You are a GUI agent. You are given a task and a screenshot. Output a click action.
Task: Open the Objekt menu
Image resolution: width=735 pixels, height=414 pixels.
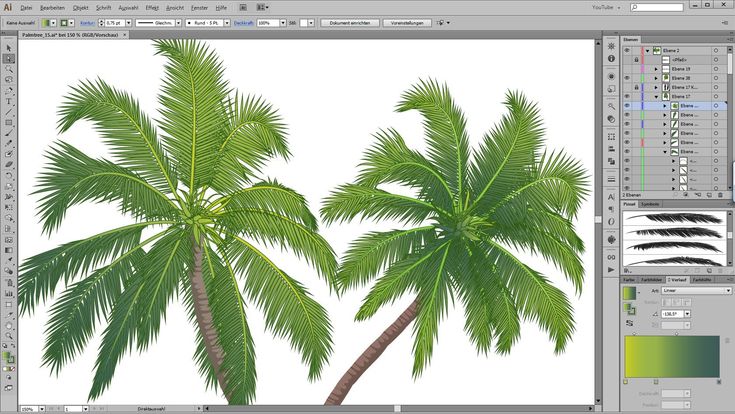tap(81, 8)
